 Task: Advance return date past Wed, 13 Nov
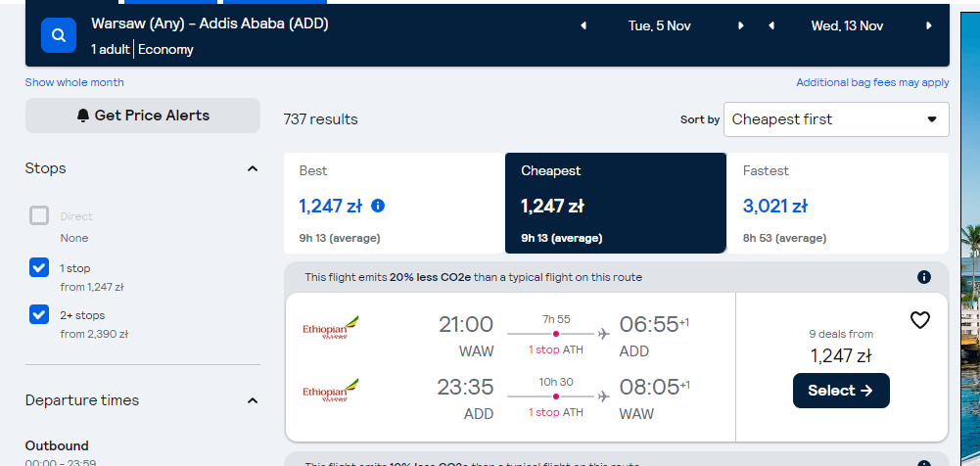(929, 25)
